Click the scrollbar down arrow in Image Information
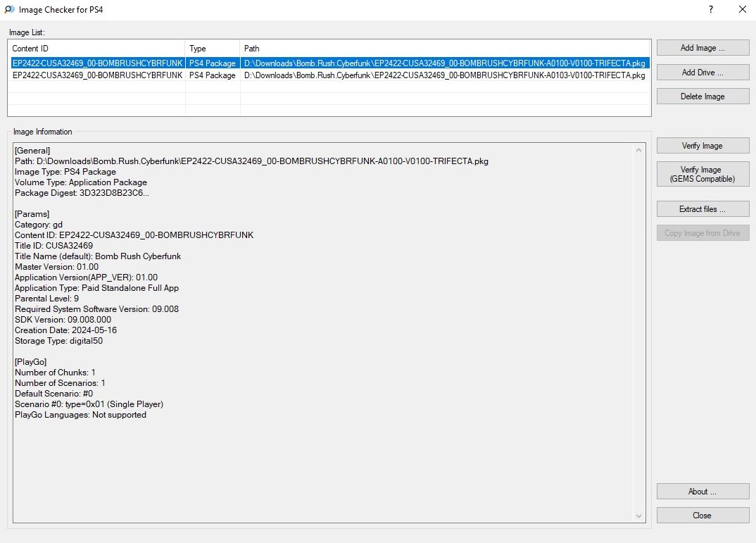The height and width of the screenshot is (543, 756). pos(639,516)
